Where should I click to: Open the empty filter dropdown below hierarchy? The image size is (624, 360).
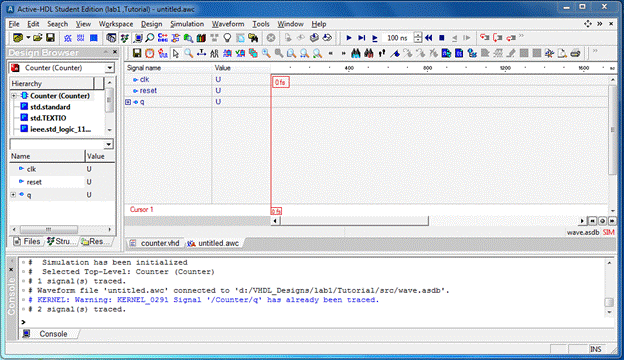pyautogui.click(x=109, y=144)
